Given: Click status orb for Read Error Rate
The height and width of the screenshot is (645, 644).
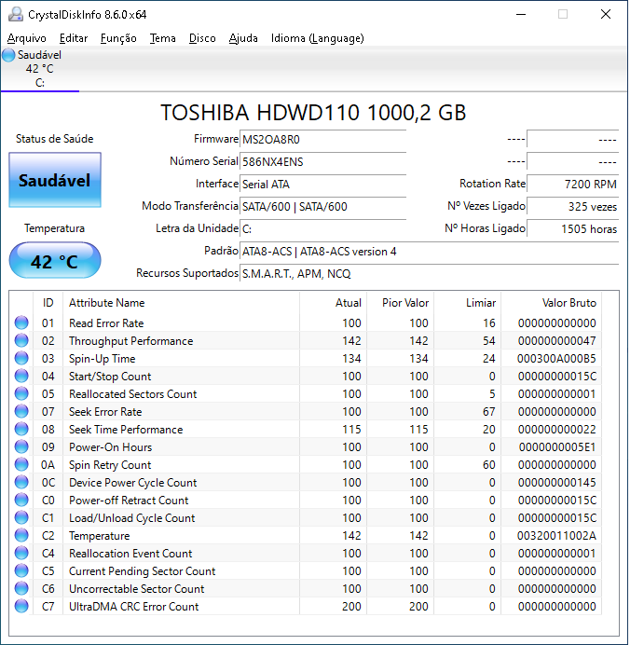Looking at the screenshot, I should pyautogui.click(x=21, y=322).
